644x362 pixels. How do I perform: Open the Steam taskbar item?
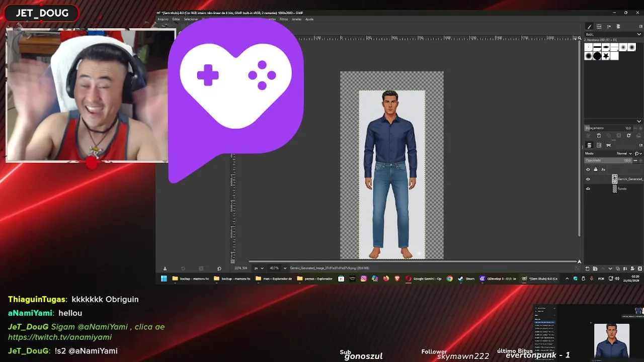(466, 279)
